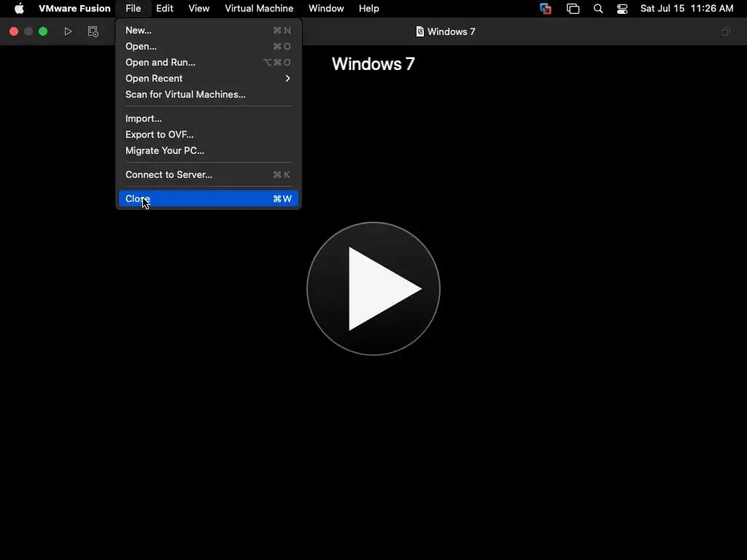This screenshot has width=747, height=560.
Task: Open the screen mirroring status icon
Action: [x=573, y=9]
